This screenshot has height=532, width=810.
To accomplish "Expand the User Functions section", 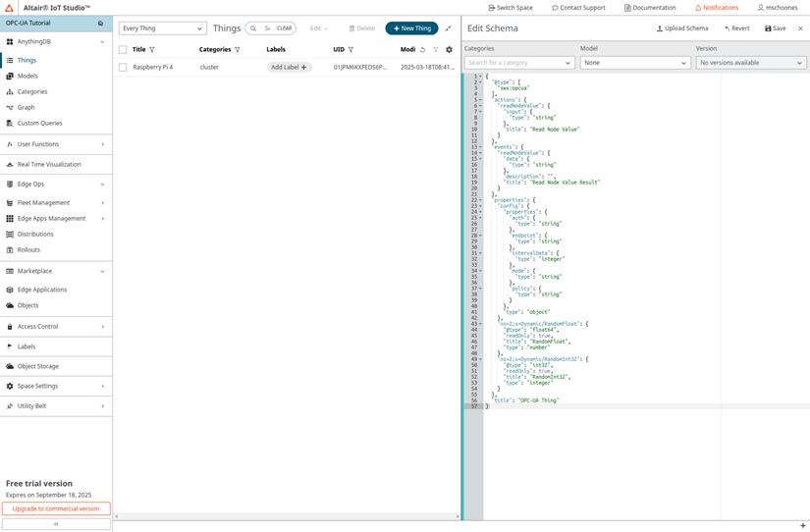I will 103,144.
